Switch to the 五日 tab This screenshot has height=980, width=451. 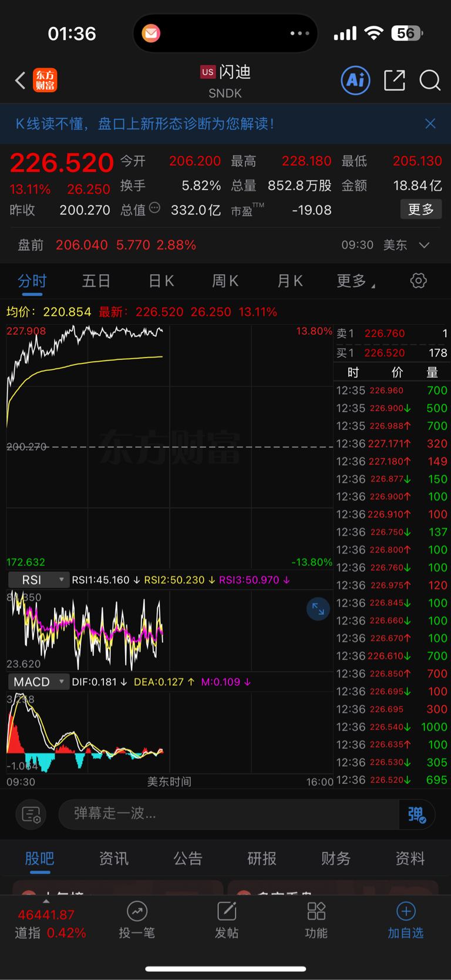(96, 281)
